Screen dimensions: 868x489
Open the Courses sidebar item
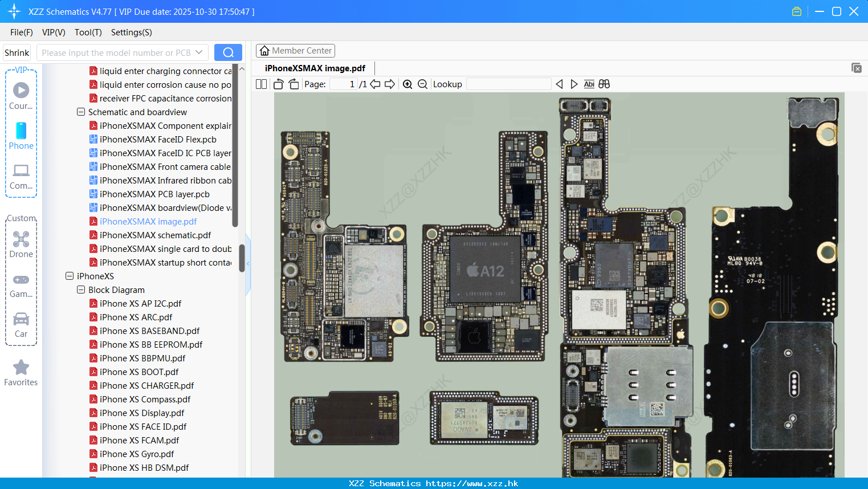(21, 96)
